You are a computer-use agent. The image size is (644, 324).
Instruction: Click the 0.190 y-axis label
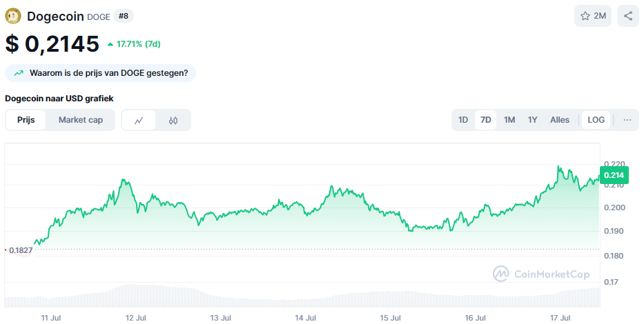[614, 231]
